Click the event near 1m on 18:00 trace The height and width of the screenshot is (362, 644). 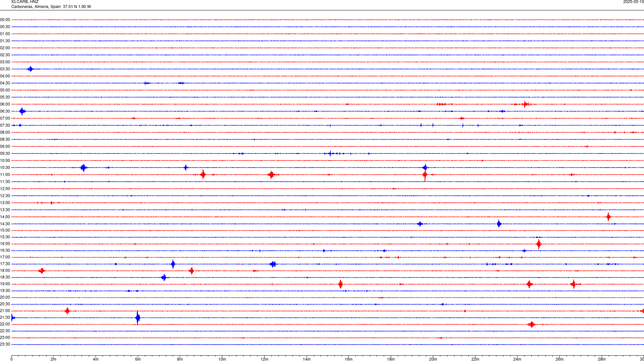tap(42, 271)
